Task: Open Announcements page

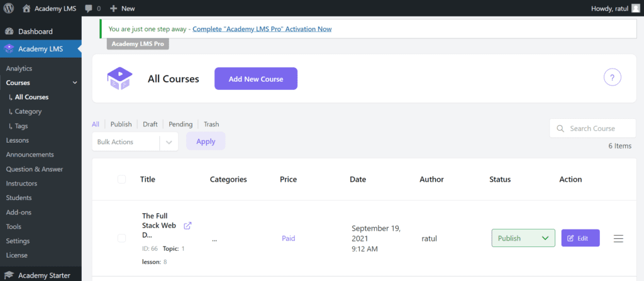Action: 30,155
